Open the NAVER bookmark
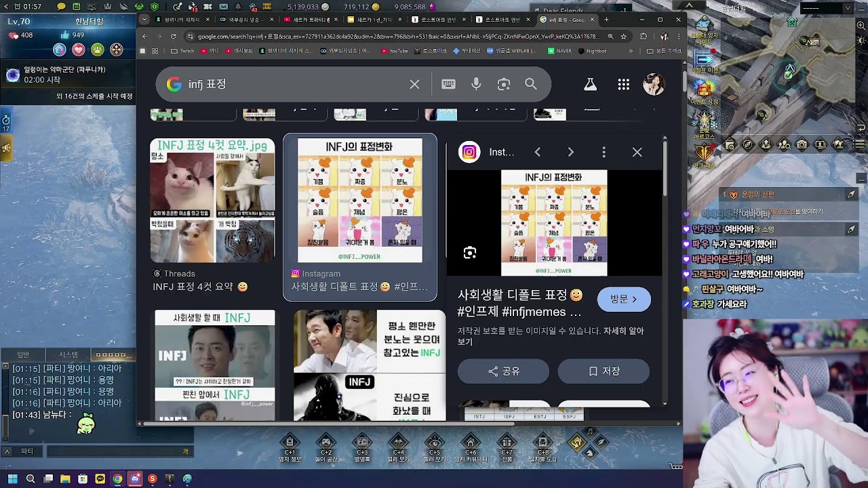The image size is (868, 488). [x=560, y=51]
